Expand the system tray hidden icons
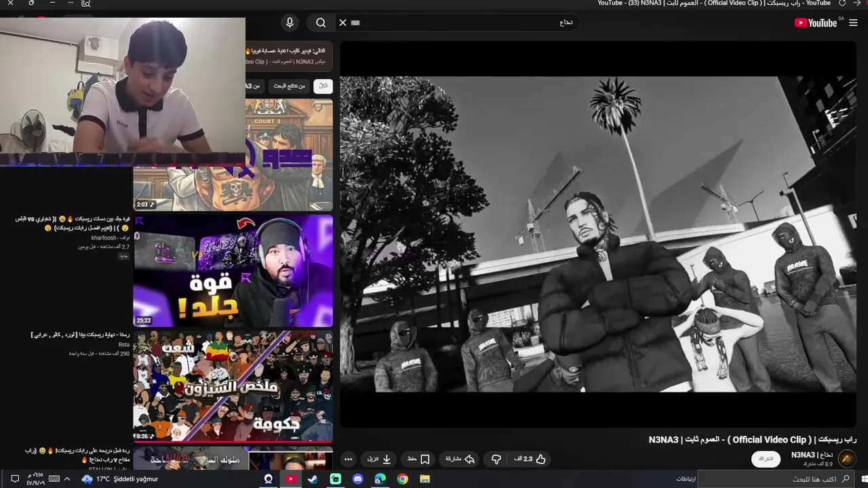This screenshot has height=488, width=868. pos(66,479)
